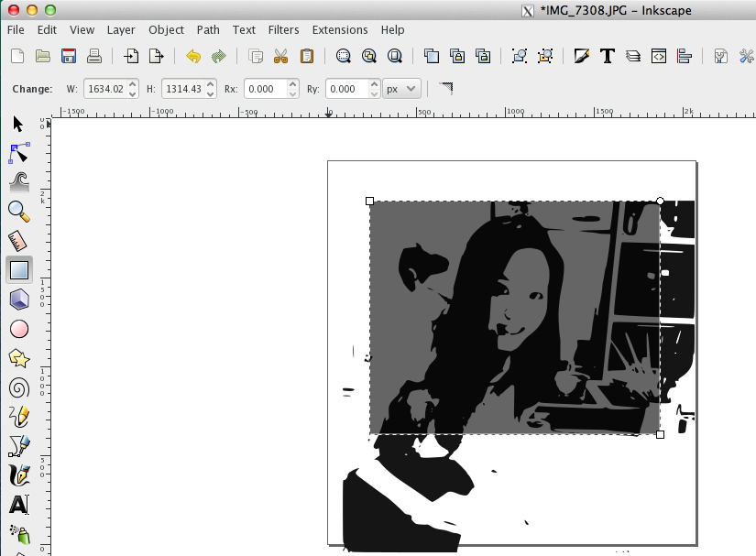Choose the Bezier pen tool
Image resolution: width=756 pixels, height=556 pixels.
(x=19, y=446)
